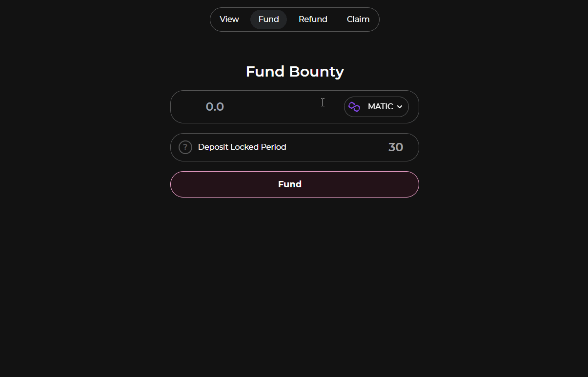Switch to the View tab
The width and height of the screenshot is (588, 377).
point(229,19)
